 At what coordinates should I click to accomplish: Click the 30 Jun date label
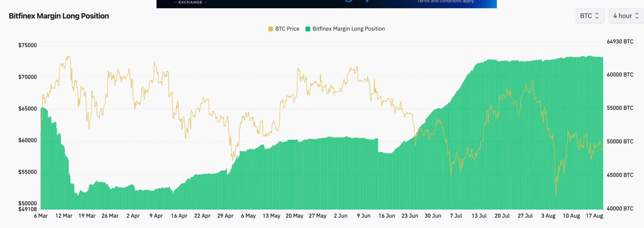coord(433,216)
